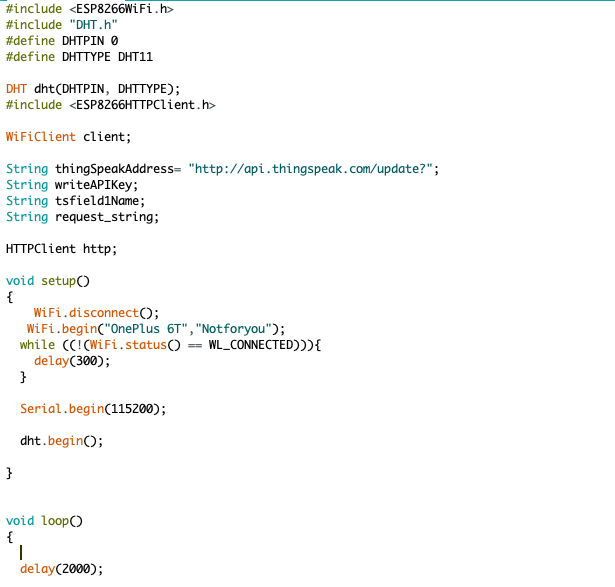
Task: Click the WiFi.begin("OnePlus 6T") line
Action: coord(156,329)
